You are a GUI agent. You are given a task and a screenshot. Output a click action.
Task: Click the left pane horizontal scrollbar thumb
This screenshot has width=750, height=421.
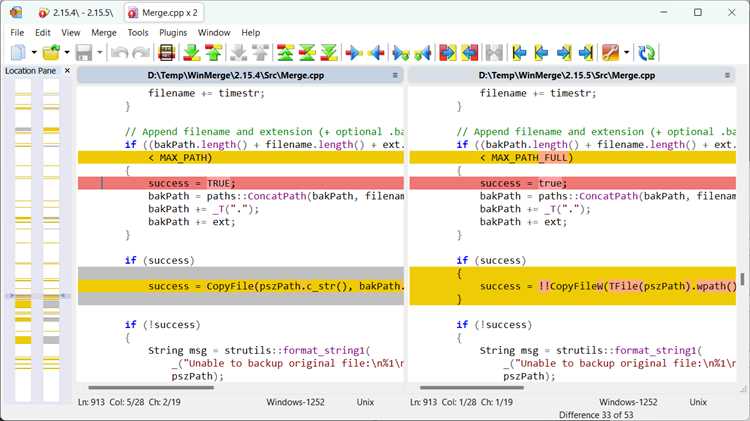click(151, 388)
